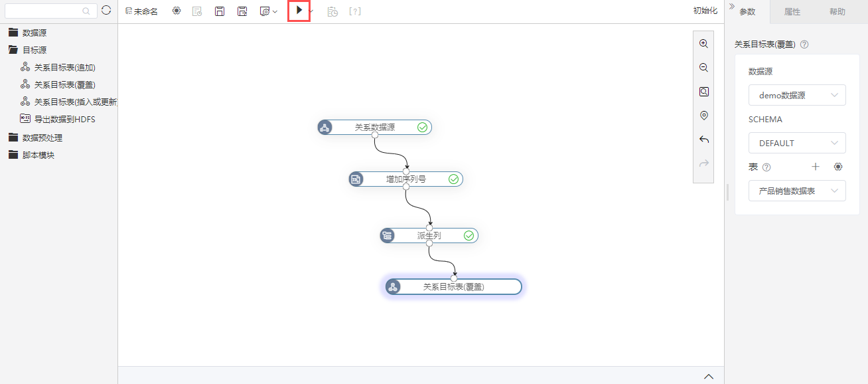Click the 初始化 button

pyautogui.click(x=705, y=11)
